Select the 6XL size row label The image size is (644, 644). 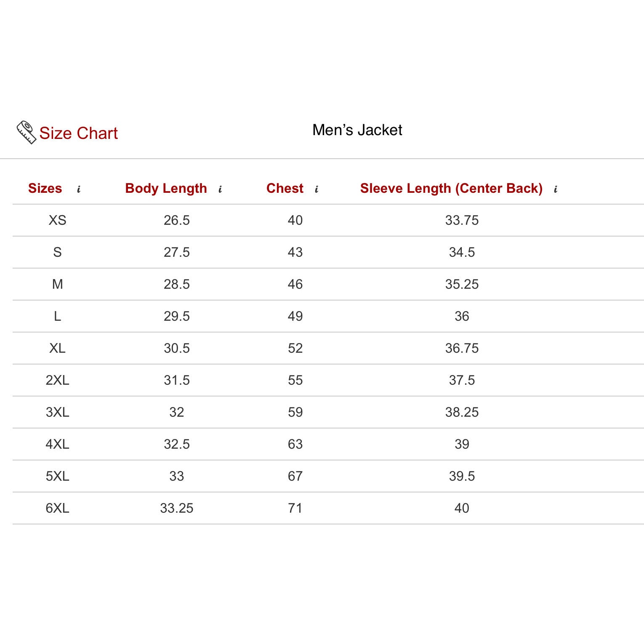(x=57, y=508)
